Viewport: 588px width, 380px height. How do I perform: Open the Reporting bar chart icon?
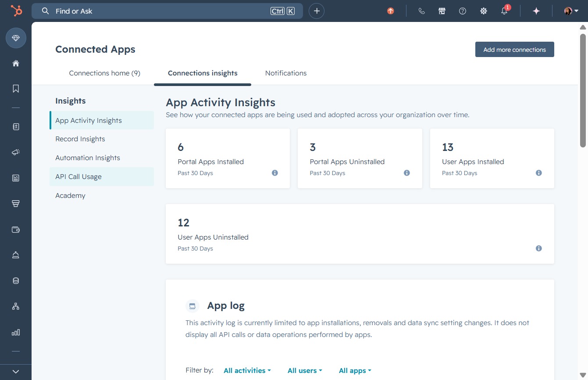[x=16, y=332]
